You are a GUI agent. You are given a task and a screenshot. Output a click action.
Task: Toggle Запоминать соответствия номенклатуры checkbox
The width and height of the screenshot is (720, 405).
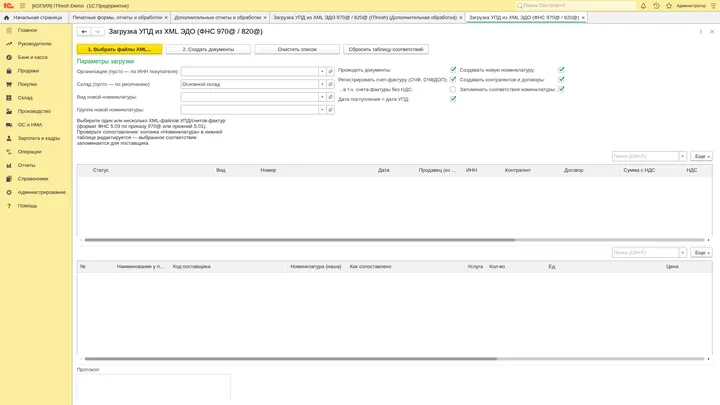coord(561,89)
